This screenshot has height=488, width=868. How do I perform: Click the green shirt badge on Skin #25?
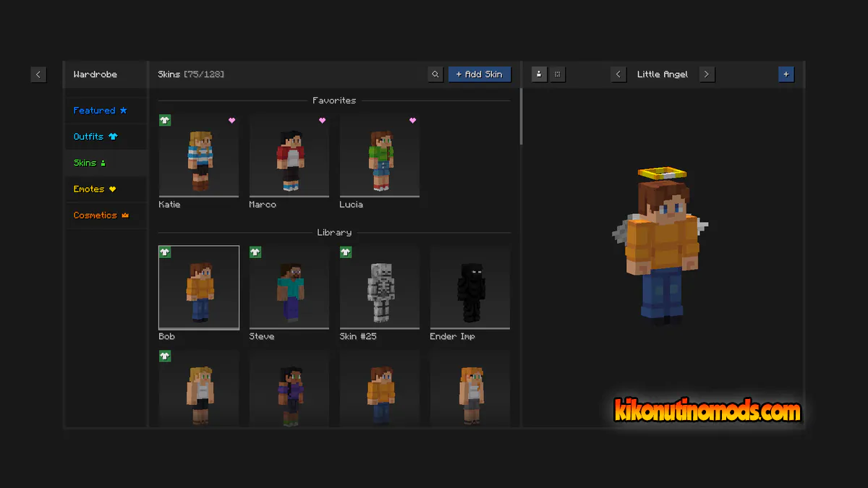tap(346, 252)
